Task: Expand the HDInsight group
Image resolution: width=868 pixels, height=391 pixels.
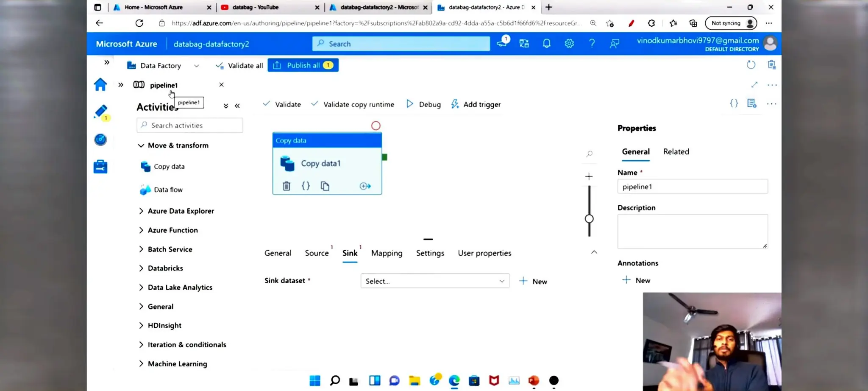Action: 160,325
